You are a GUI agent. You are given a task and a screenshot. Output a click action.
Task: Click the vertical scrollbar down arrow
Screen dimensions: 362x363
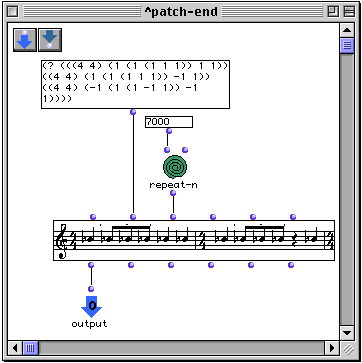point(347,332)
